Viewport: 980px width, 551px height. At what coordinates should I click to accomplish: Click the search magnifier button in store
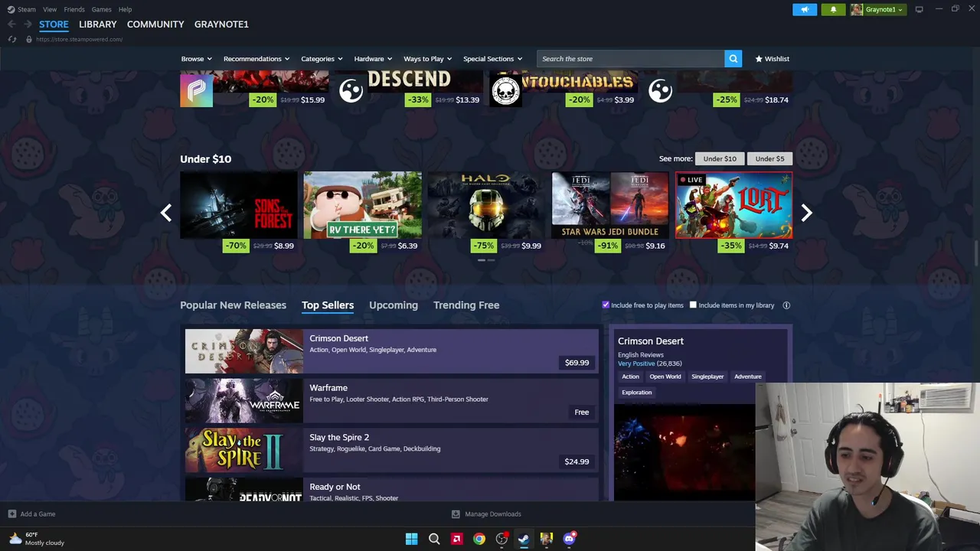pos(733,59)
